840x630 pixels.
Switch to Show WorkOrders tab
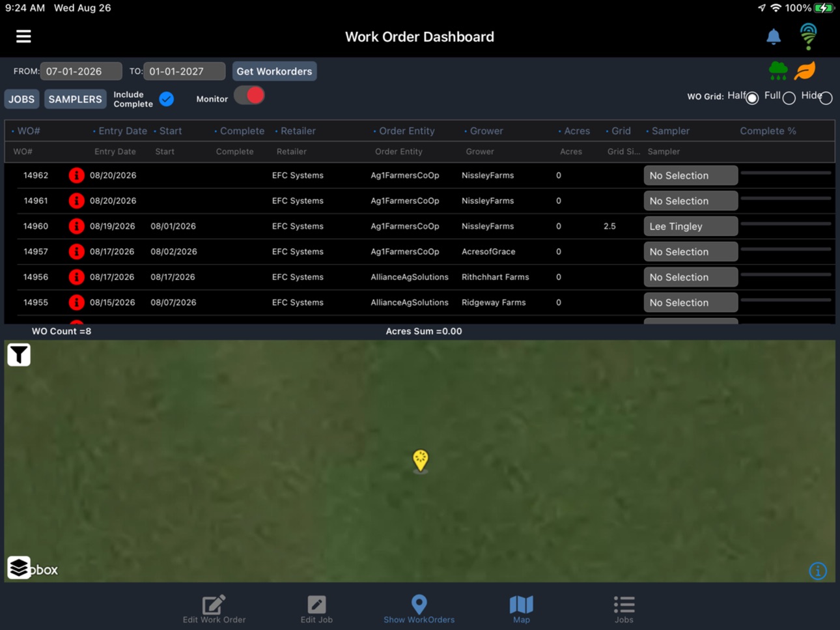point(419,609)
